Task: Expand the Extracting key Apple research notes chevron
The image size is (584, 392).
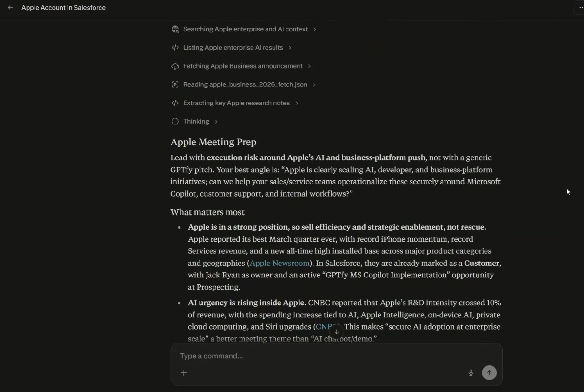Action: tap(297, 103)
